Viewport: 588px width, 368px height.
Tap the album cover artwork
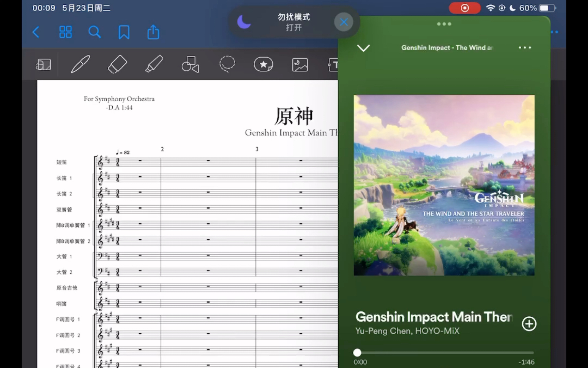(444, 185)
